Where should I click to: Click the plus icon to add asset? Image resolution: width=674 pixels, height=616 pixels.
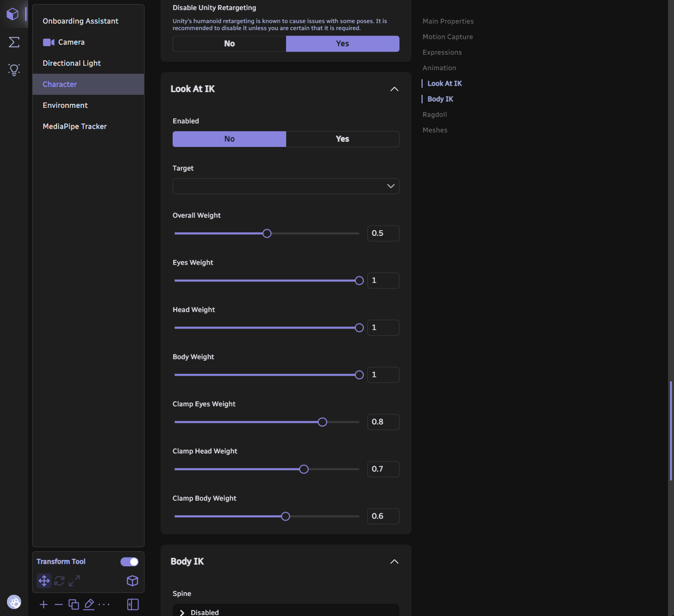(44, 604)
